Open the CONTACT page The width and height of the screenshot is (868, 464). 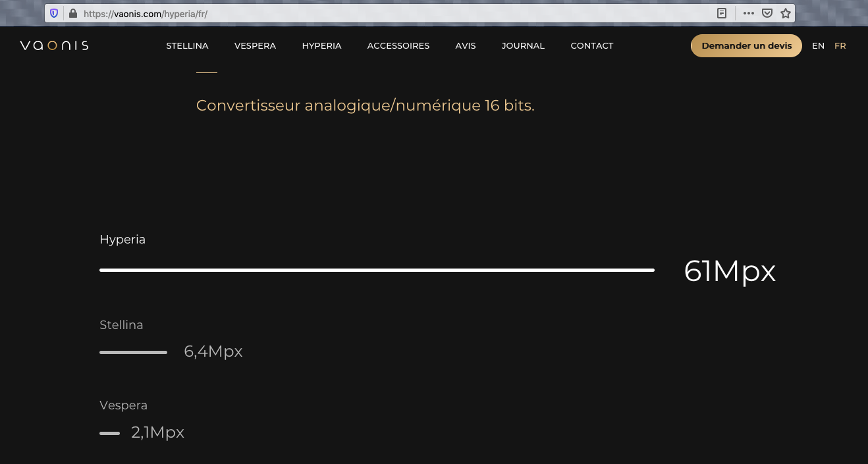592,46
